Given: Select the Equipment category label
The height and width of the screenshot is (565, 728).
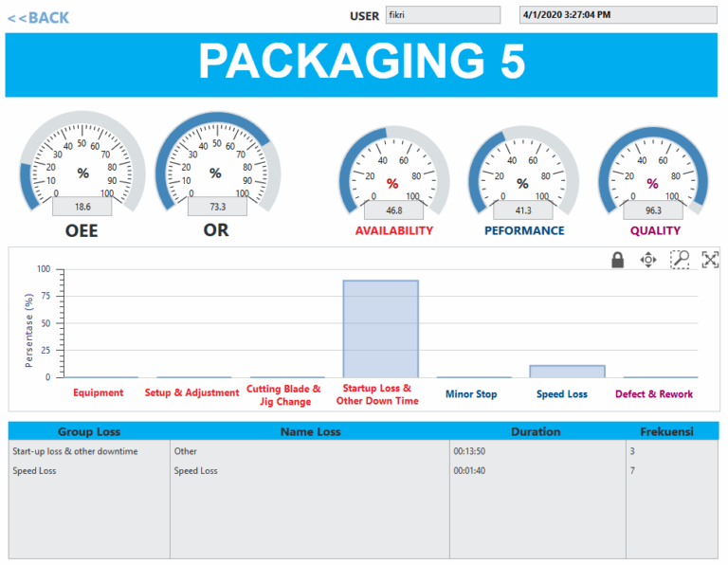Looking at the screenshot, I should (99, 393).
